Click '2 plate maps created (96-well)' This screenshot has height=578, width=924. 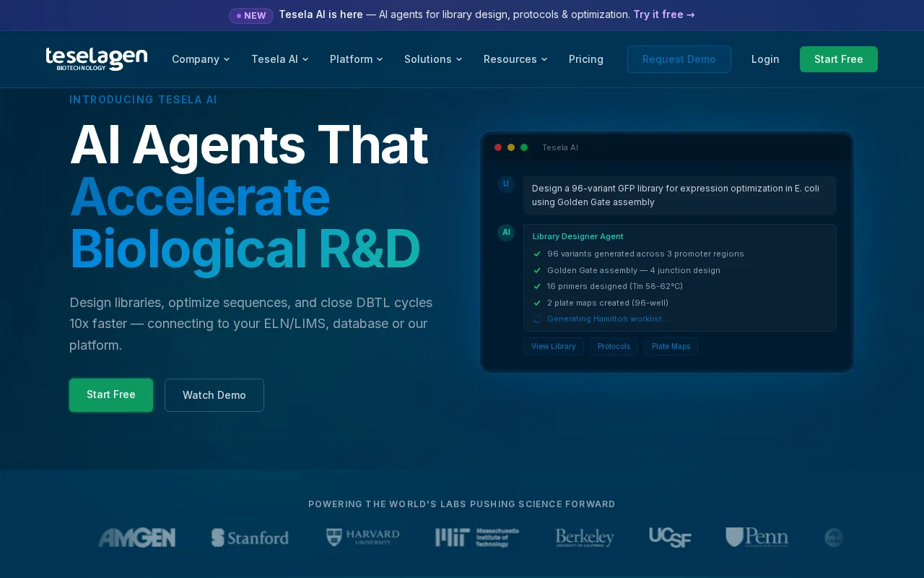click(608, 303)
